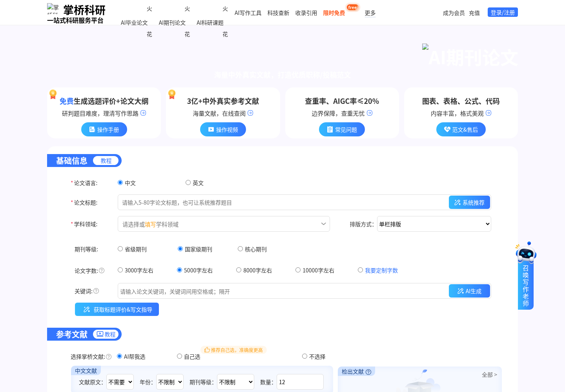Click arrow icon beside 边界保障，查重无忧
The image size is (565, 392).
tap(370, 113)
